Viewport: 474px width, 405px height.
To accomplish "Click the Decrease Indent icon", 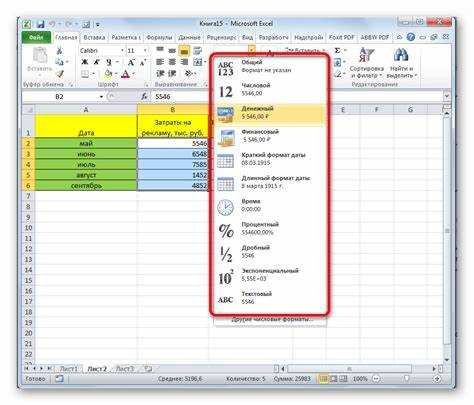I will [160, 73].
